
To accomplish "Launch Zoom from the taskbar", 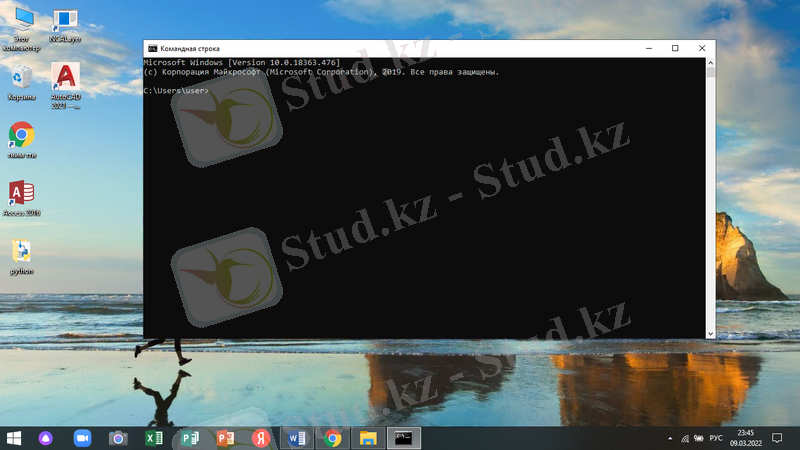I will tap(82, 438).
